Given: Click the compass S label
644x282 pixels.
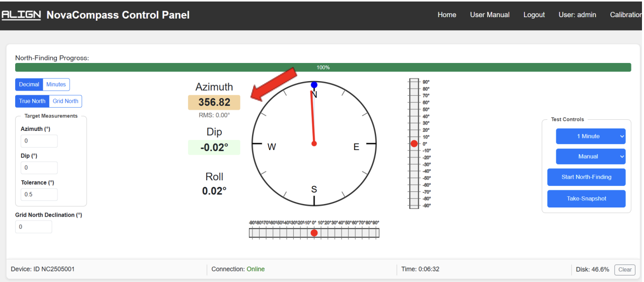Looking at the screenshot, I should pyautogui.click(x=314, y=189).
